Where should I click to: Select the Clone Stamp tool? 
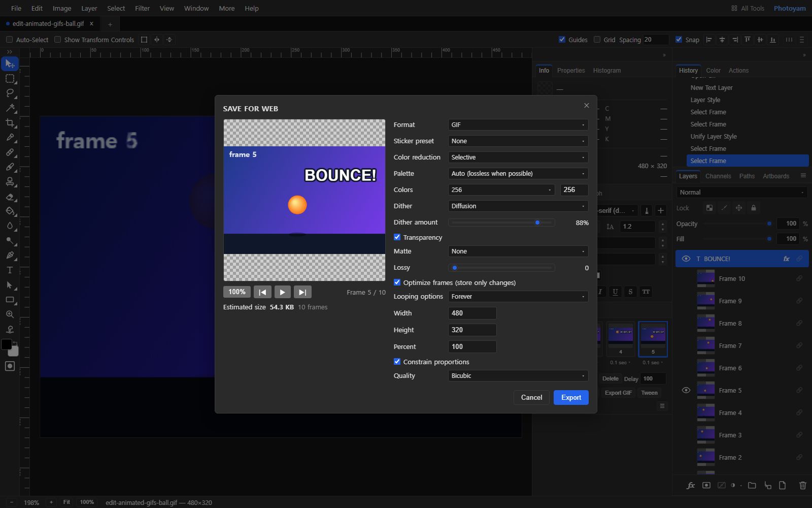coord(10,181)
